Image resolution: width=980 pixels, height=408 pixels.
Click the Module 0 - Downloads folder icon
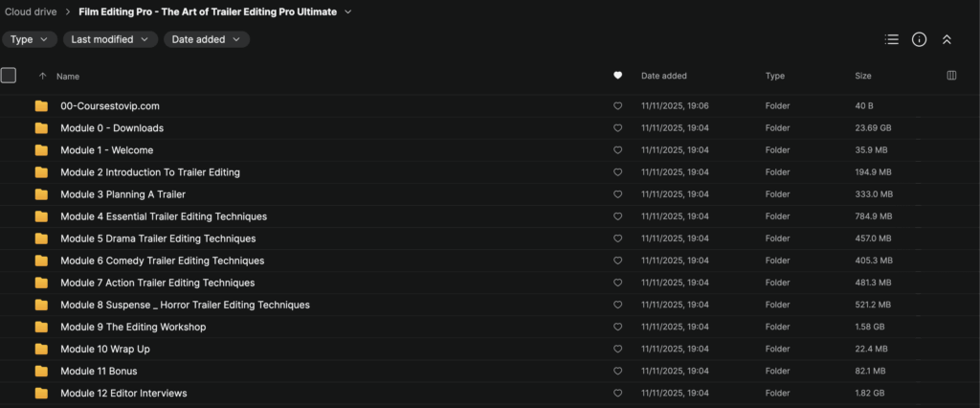click(x=41, y=128)
